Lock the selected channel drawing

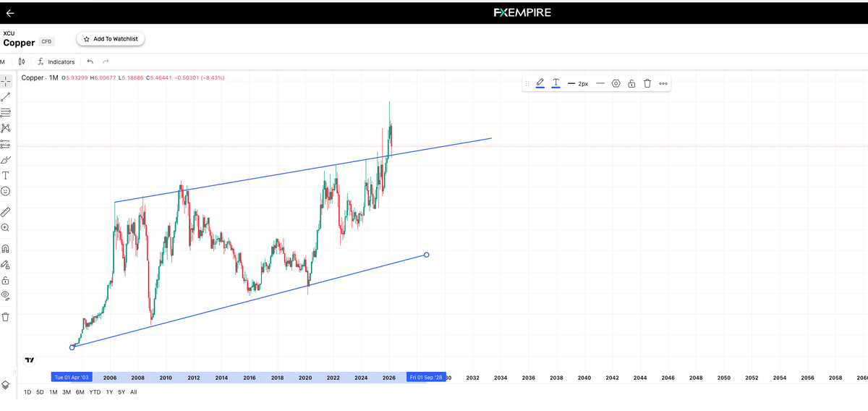(x=631, y=83)
